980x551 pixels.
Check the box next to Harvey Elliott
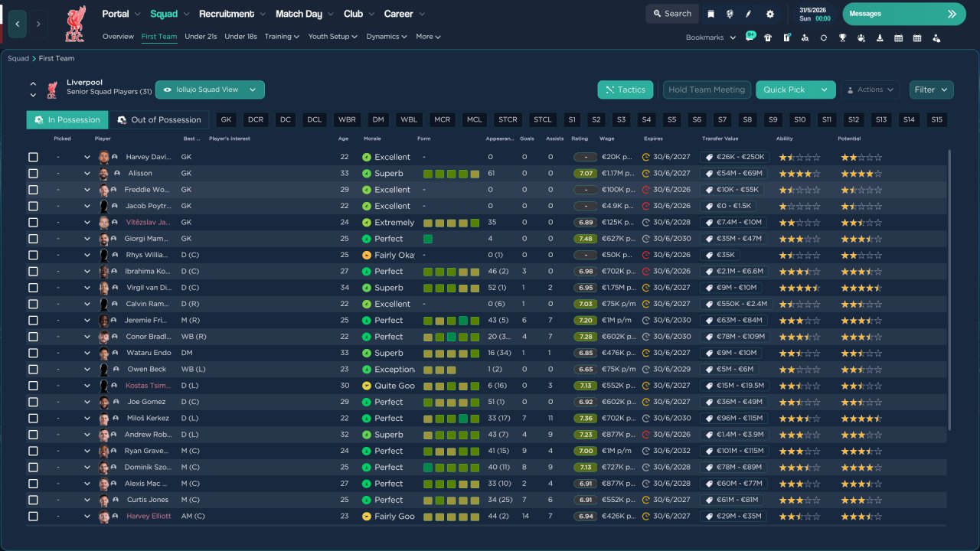[x=33, y=517]
